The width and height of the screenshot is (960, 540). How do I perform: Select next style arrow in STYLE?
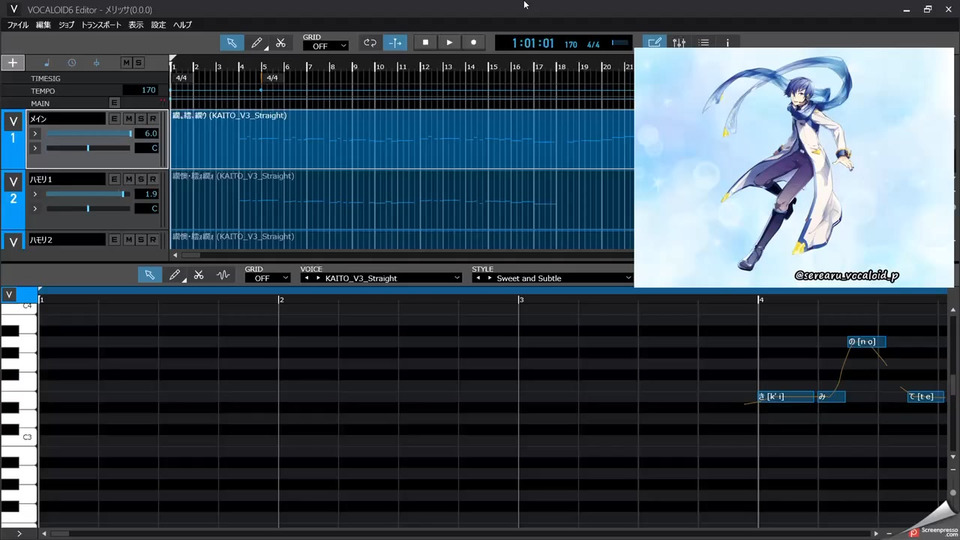pyautogui.click(x=489, y=278)
